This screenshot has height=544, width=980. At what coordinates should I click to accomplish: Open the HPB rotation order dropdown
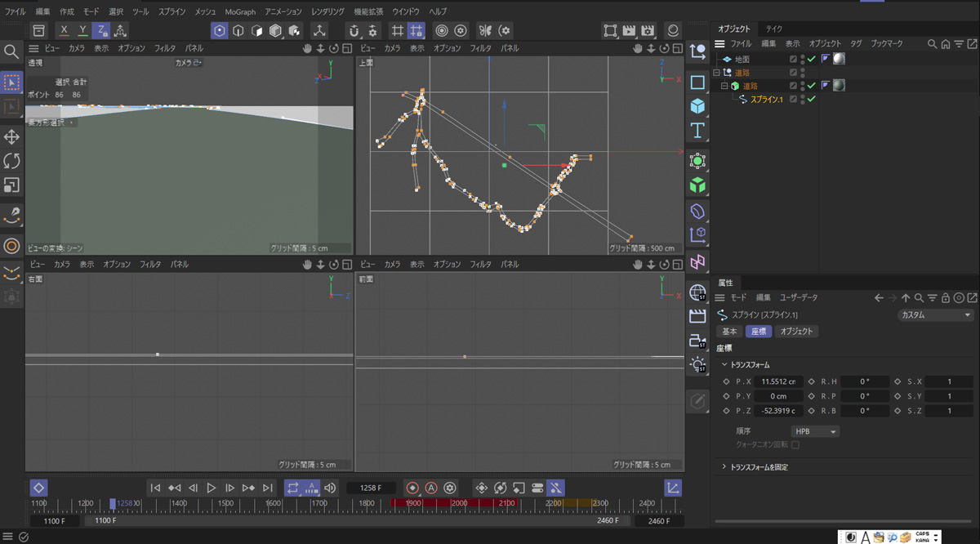(x=814, y=431)
